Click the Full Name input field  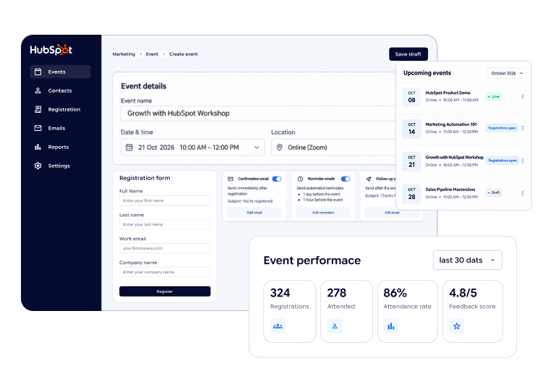pyautogui.click(x=165, y=201)
